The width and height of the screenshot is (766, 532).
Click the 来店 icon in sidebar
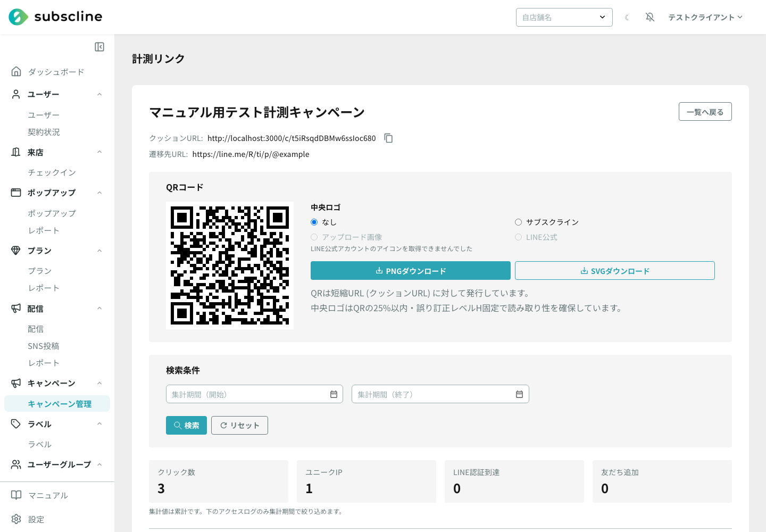[x=16, y=152]
